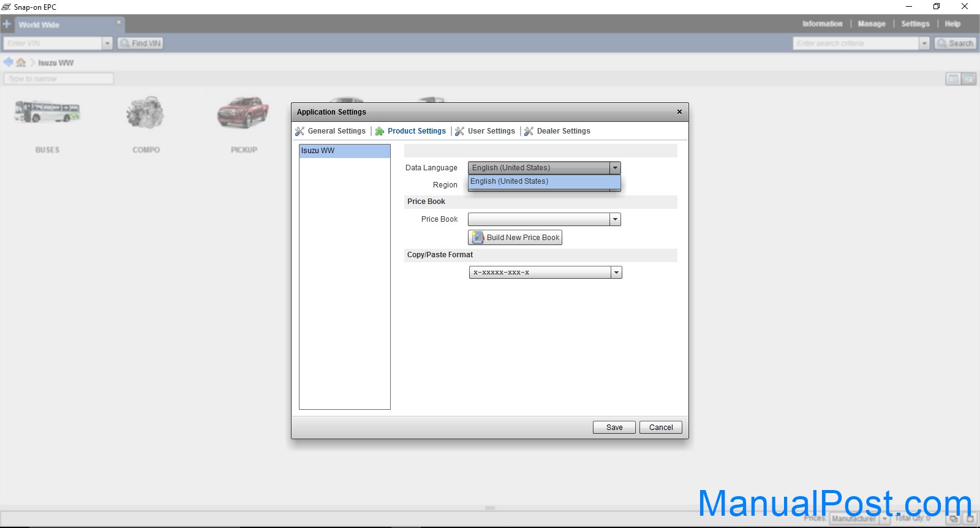Save the application settings
This screenshot has height=528, width=980.
614,428
